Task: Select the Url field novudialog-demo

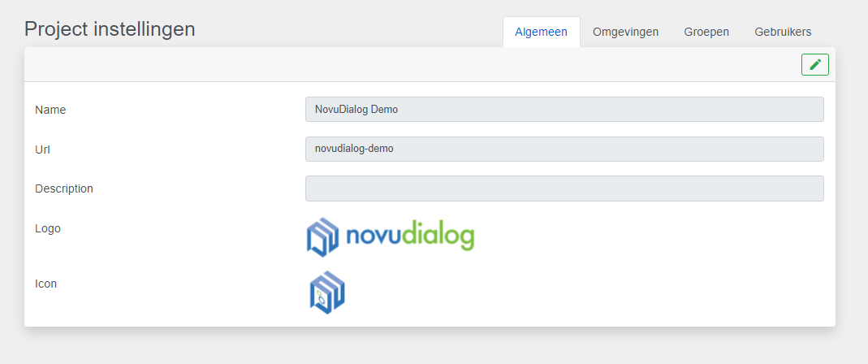Action: point(564,149)
